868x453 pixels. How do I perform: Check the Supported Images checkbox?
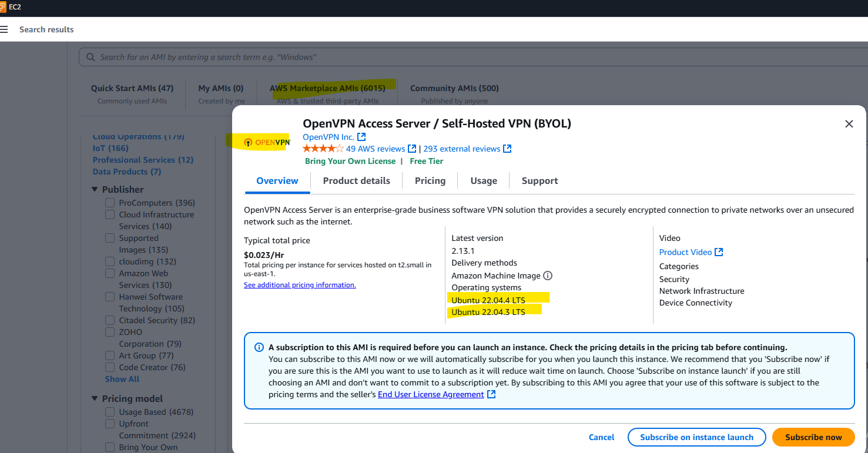110,238
